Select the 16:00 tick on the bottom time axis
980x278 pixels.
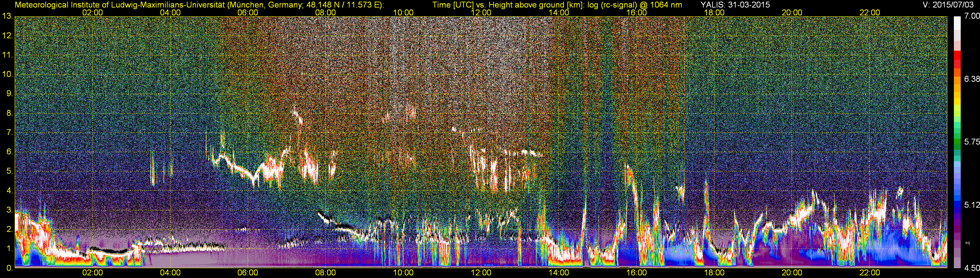pyautogui.click(x=636, y=273)
